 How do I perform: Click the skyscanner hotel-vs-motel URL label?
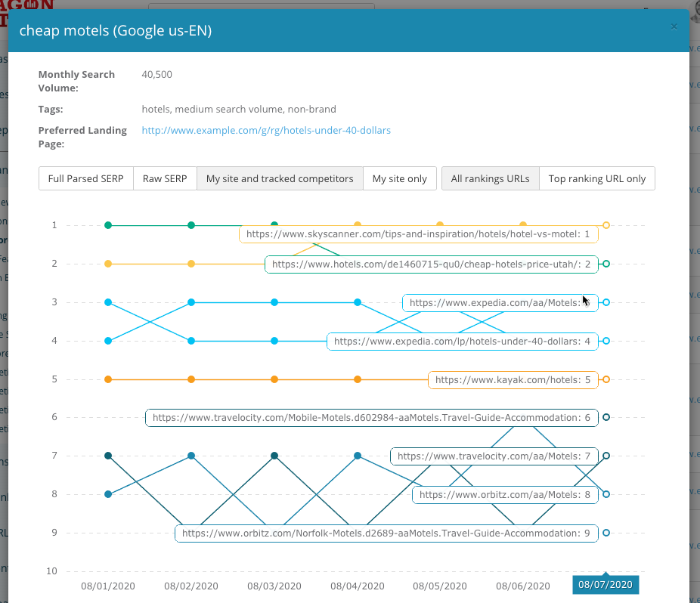pyautogui.click(x=418, y=234)
